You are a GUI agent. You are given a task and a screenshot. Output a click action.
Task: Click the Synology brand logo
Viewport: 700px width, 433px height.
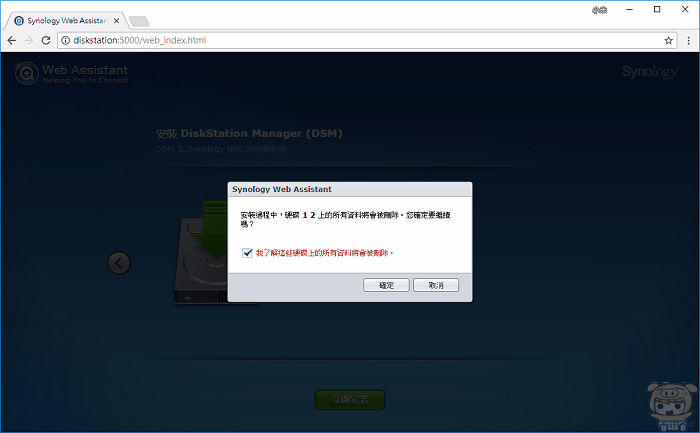click(x=650, y=71)
